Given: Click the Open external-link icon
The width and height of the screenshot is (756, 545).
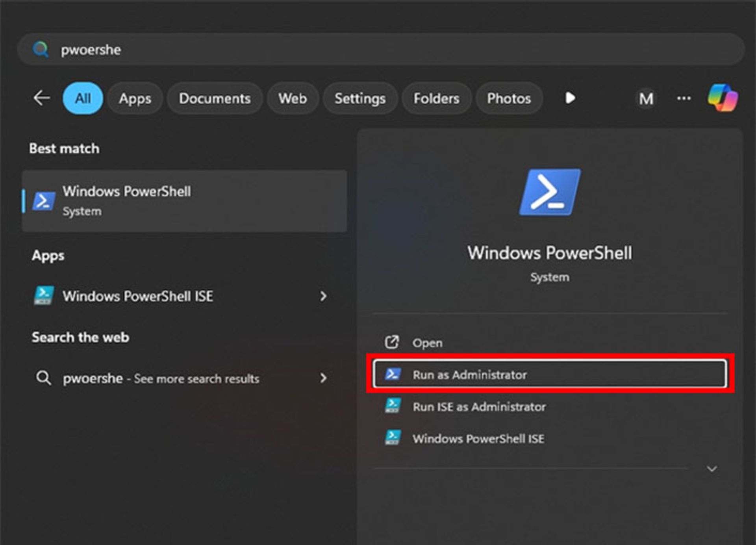Looking at the screenshot, I should pyautogui.click(x=392, y=342).
